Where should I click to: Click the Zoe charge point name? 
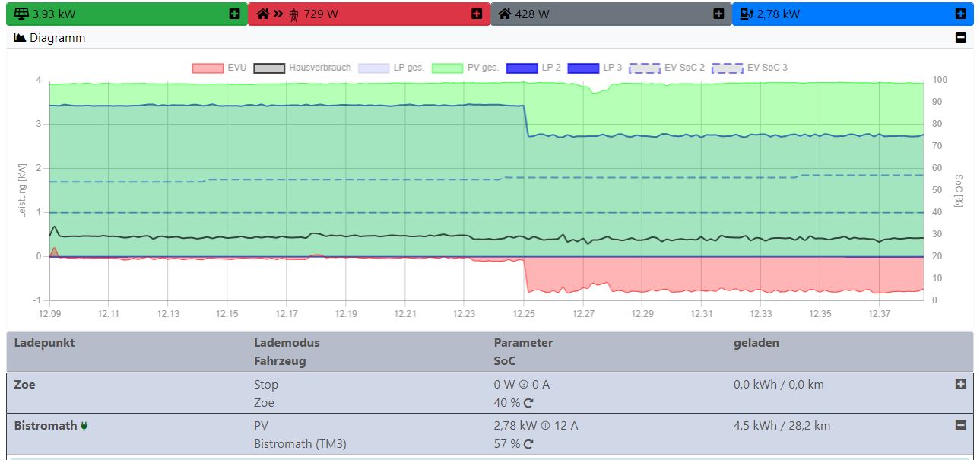24,385
